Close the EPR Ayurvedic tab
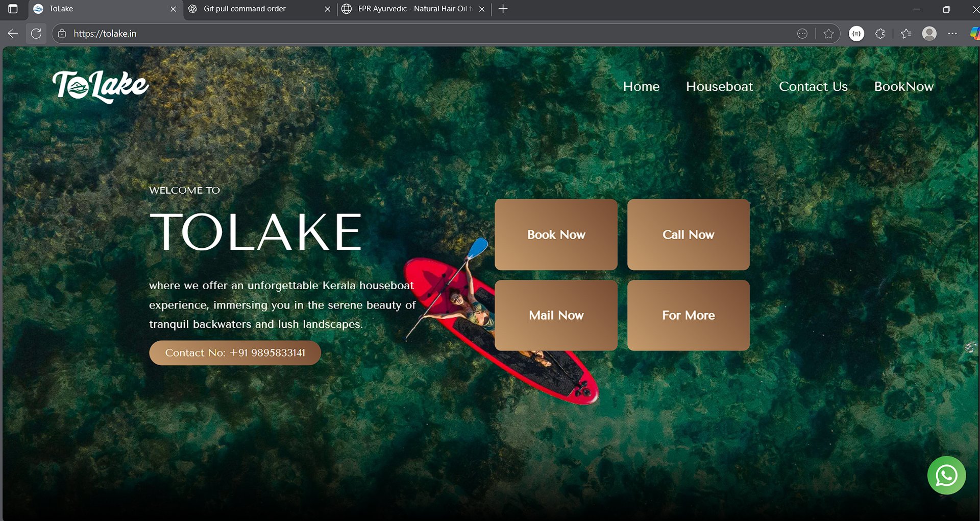This screenshot has width=980, height=521. [482, 9]
